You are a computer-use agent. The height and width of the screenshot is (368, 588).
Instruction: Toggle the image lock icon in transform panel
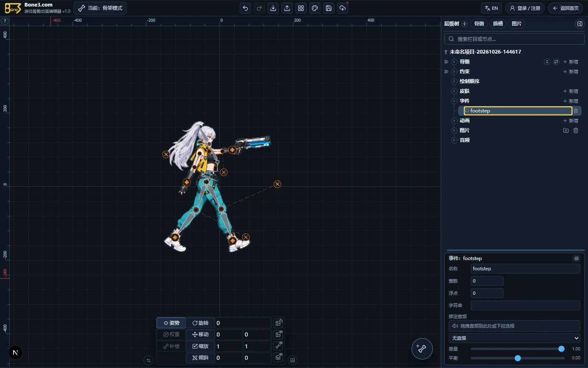tap(278, 323)
